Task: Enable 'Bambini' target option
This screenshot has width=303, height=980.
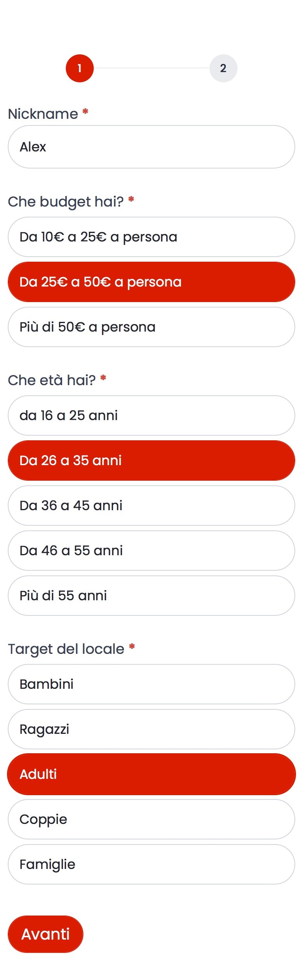Action: pyautogui.click(x=151, y=684)
